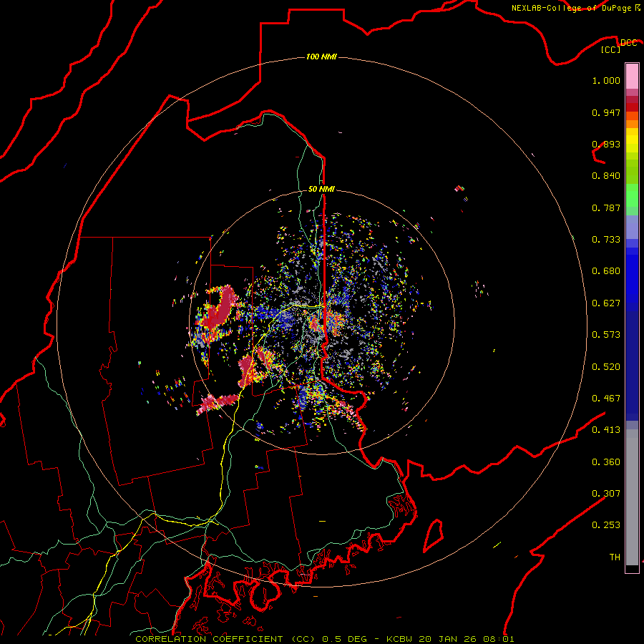Select the 0.520 scale value

606,367
